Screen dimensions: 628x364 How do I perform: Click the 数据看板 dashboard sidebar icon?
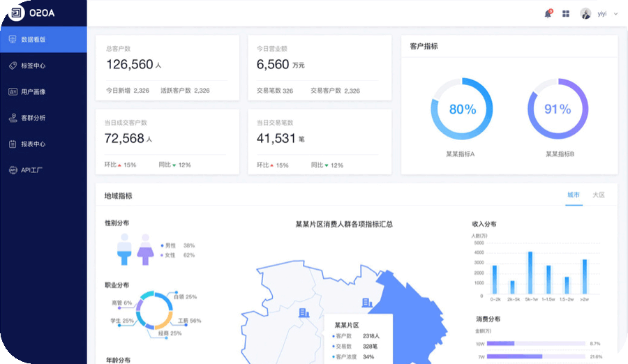click(13, 40)
